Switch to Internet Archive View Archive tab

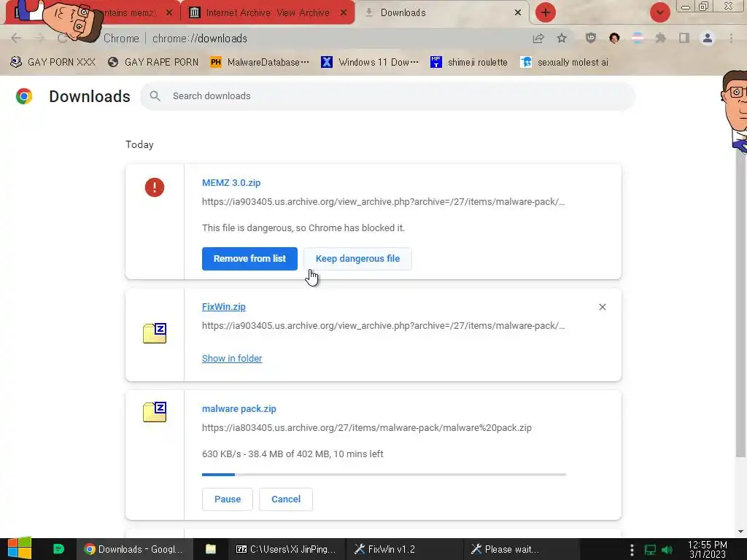(x=267, y=13)
